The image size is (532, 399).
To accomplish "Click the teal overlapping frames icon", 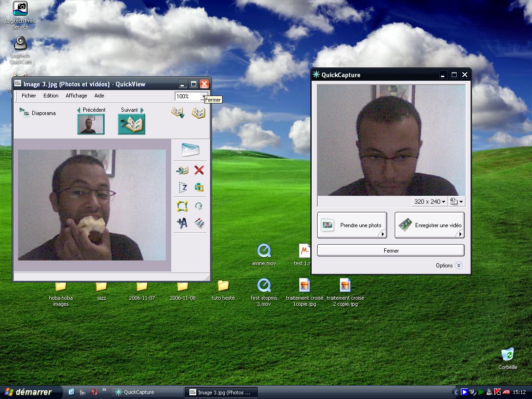I will tap(199, 187).
